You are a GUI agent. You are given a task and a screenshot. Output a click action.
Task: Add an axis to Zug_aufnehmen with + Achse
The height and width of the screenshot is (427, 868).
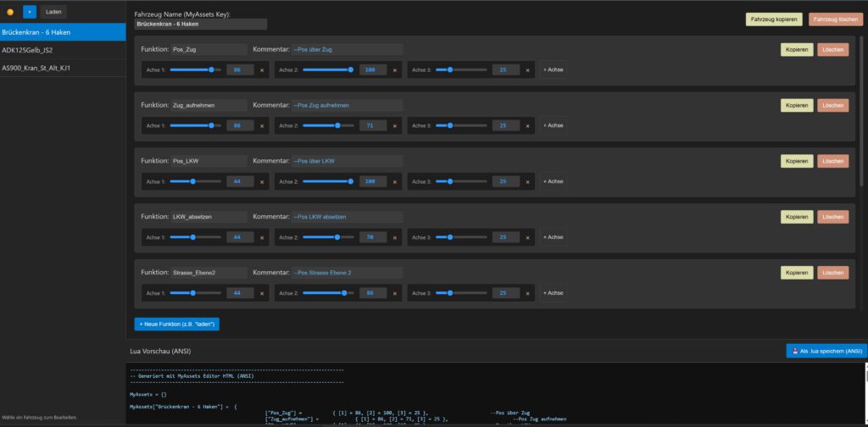[553, 125]
